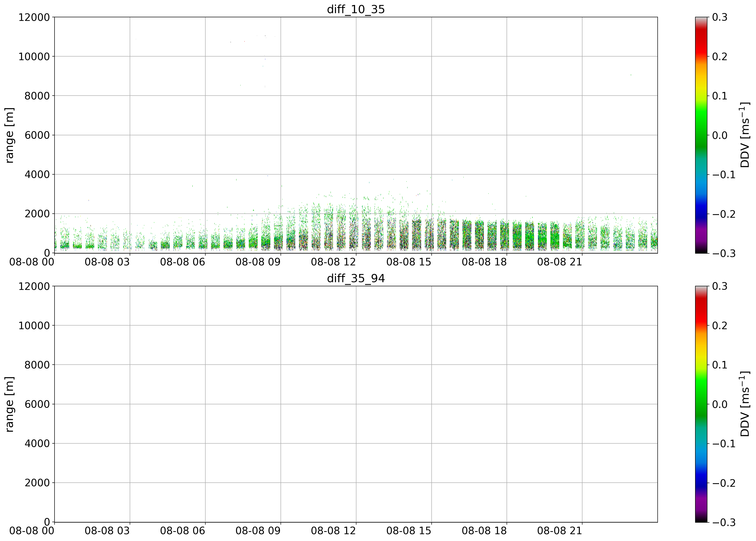
Task: Click the diff_10_35 plot title
Action: [x=356, y=9]
